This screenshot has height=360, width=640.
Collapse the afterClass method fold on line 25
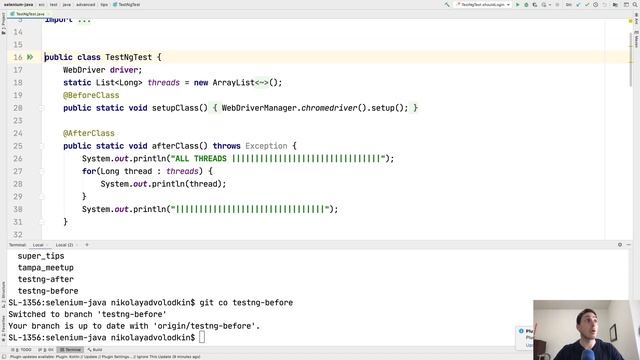tap(42, 146)
